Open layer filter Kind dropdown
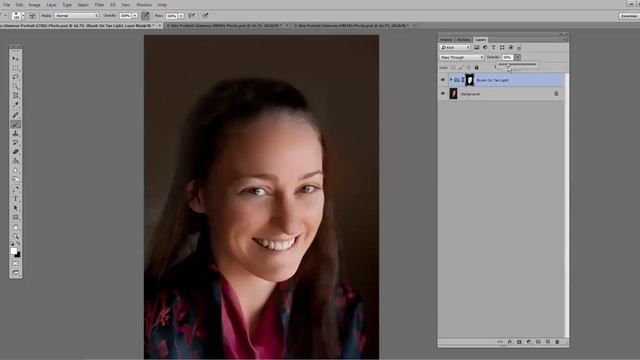This screenshot has height=360, width=640. (455, 48)
